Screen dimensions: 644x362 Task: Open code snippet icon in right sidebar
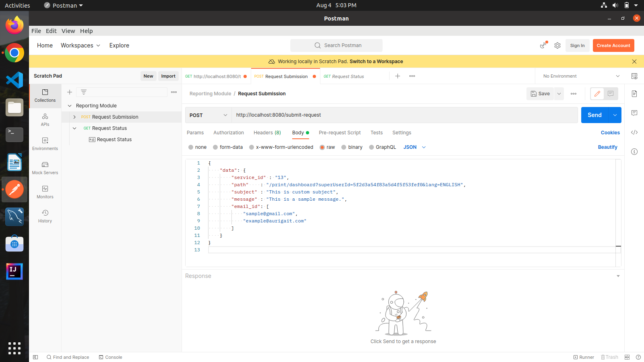tap(634, 132)
